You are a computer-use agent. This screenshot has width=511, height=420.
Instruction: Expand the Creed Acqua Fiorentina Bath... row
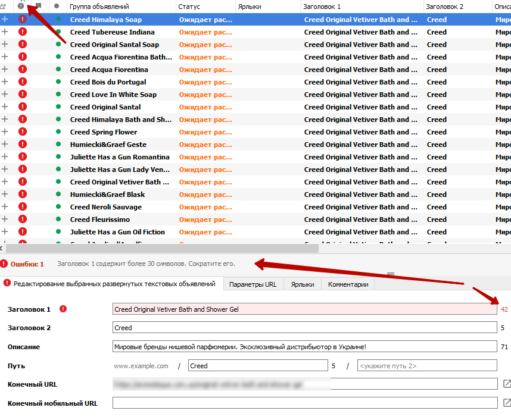point(5,57)
